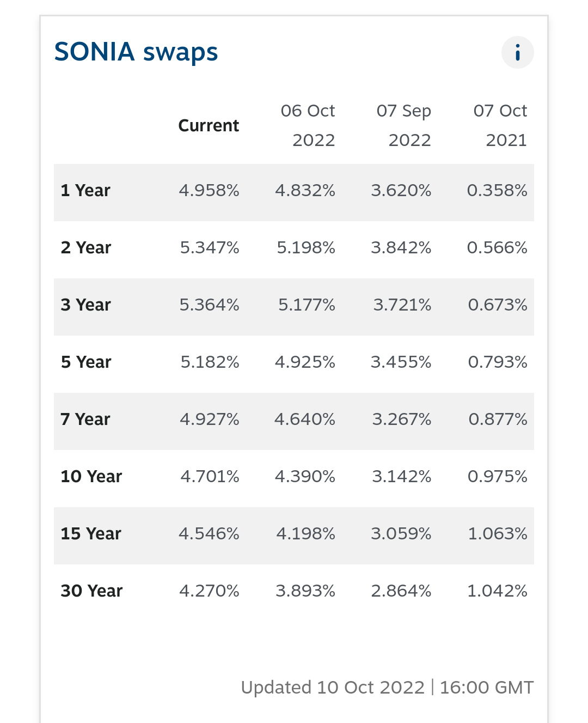Screen dimensions: 588x723
Task: Click the 30 Year row label
Action: pos(91,591)
